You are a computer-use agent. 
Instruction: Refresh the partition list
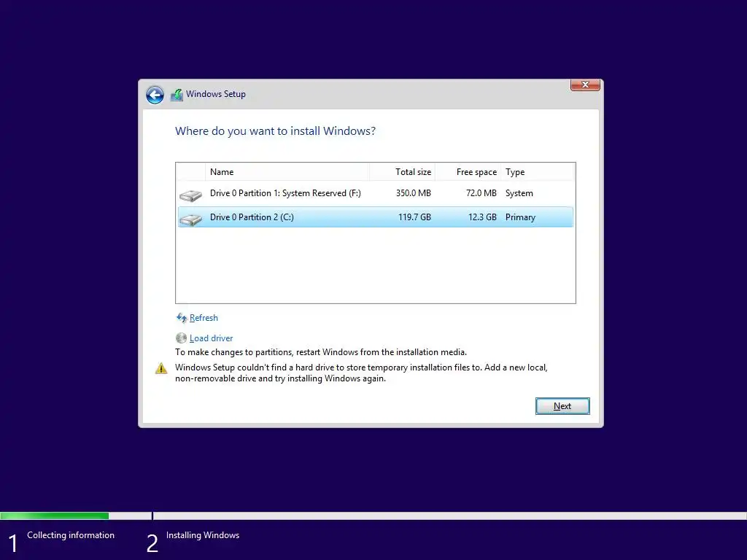point(204,318)
